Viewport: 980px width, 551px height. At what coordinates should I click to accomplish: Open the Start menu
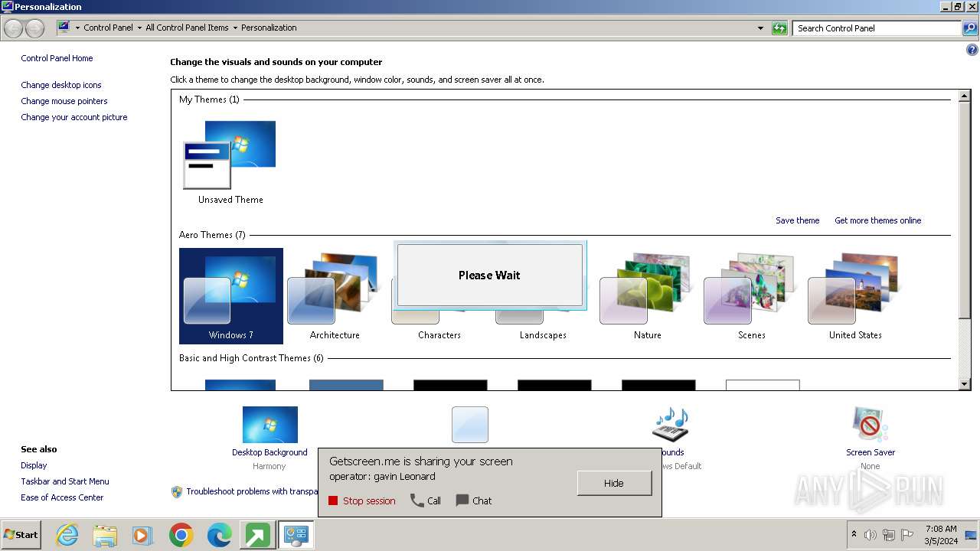21,535
